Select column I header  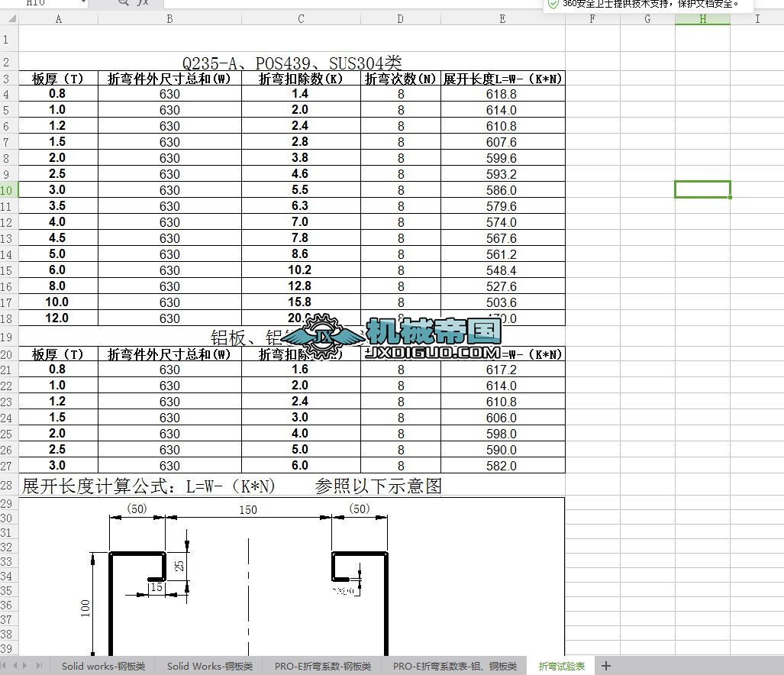coord(757,19)
